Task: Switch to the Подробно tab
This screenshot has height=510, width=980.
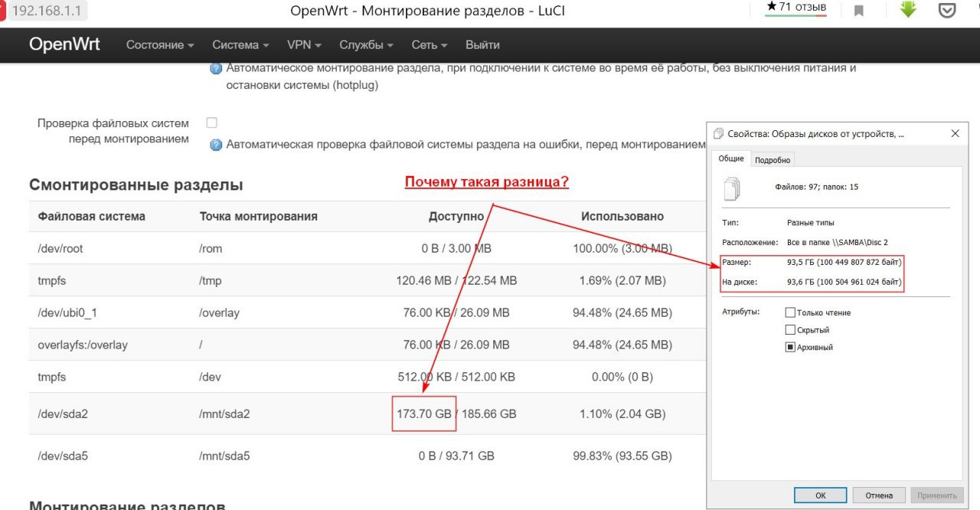Action: pyautogui.click(x=772, y=160)
